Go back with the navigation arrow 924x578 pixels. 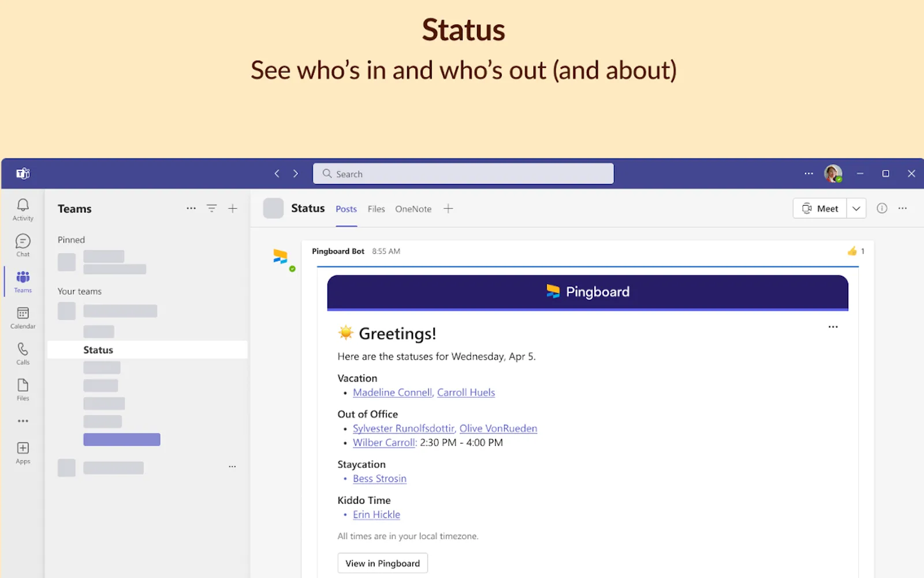(277, 173)
